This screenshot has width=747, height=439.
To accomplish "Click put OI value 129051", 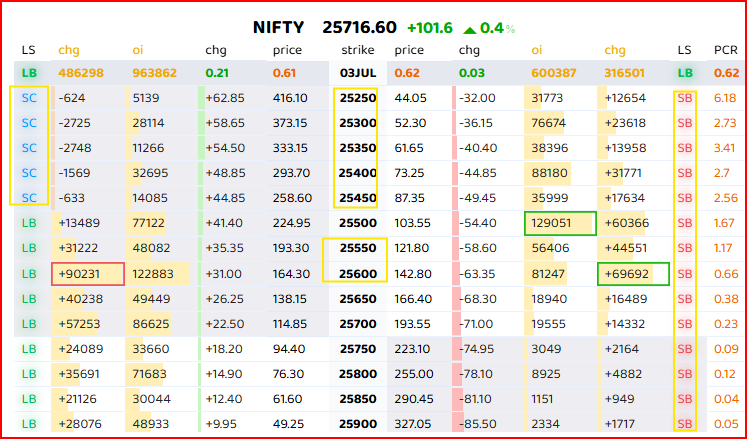I will (551, 223).
